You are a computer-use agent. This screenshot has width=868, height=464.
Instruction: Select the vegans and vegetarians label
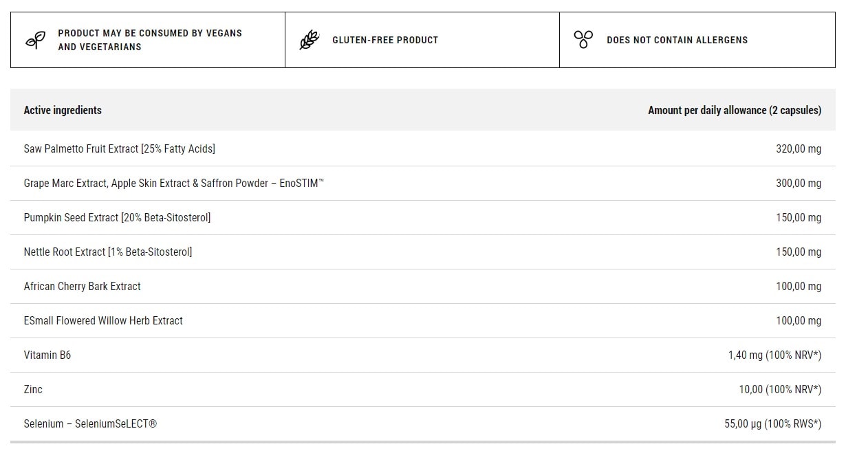150,40
